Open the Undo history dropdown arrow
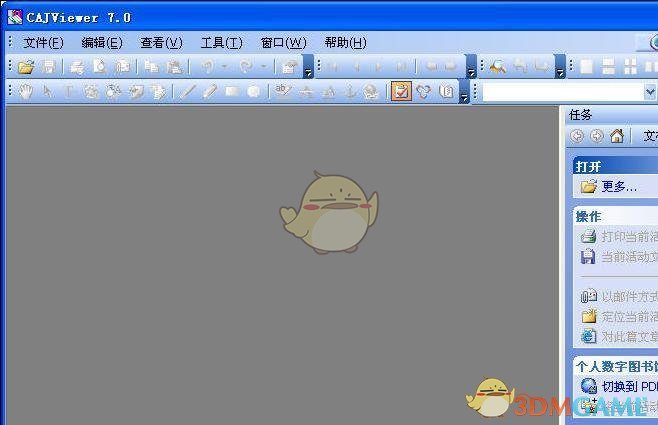 224,66
